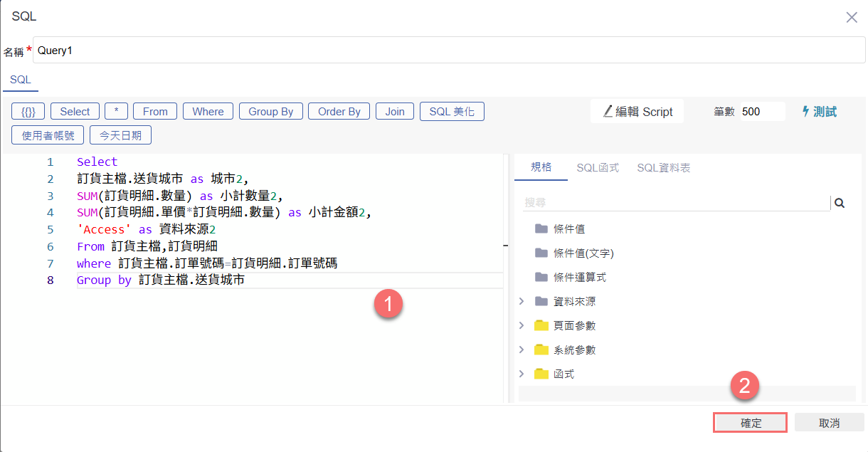The width and height of the screenshot is (868, 452).
Task: Expand the 頁面參數 folder
Action: click(x=522, y=326)
